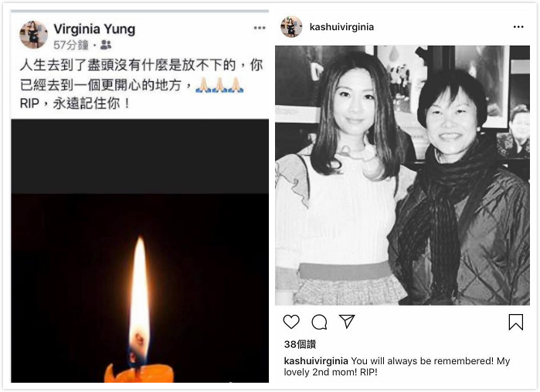Click the 57分鐘 post timestamp
The image size is (540, 392).
click(71, 45)
